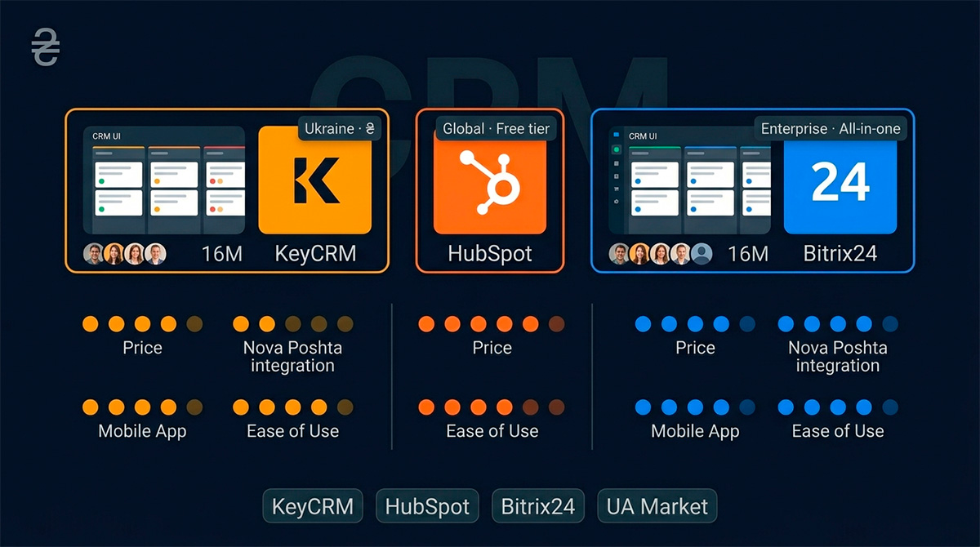Image resolution: width=980 pixels, height=547 pixels.
Task: Click the Ease of Use label under KeyCRM
Action: [x=292, y=431]
